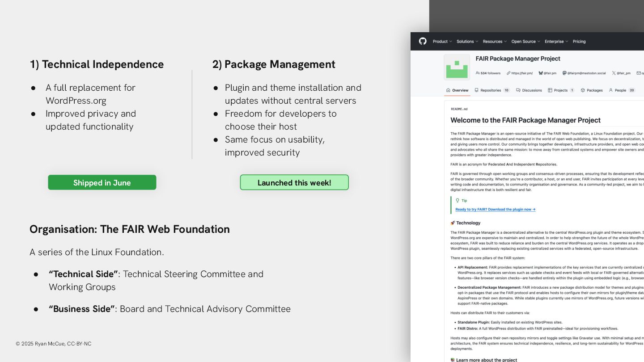Click 'Improved privacy and updated functionality' bullet
This screenshot has height=362, width=644.
point(91,120)
